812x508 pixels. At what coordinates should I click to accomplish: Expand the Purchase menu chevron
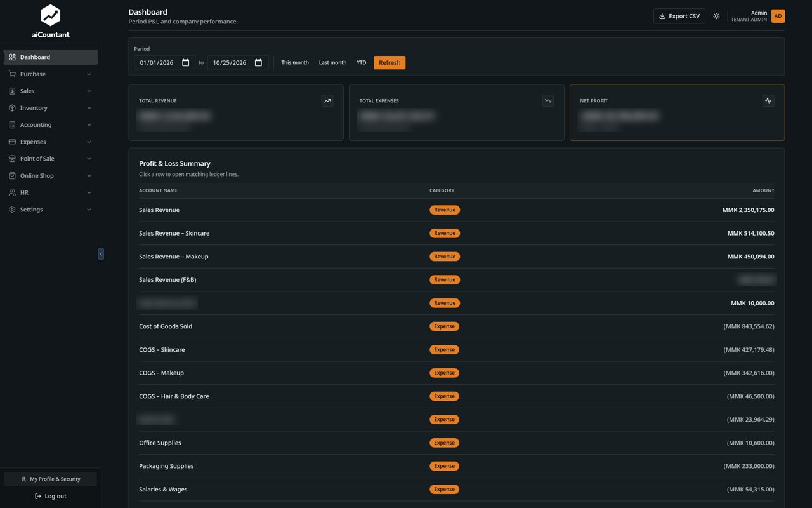point(89,74)
